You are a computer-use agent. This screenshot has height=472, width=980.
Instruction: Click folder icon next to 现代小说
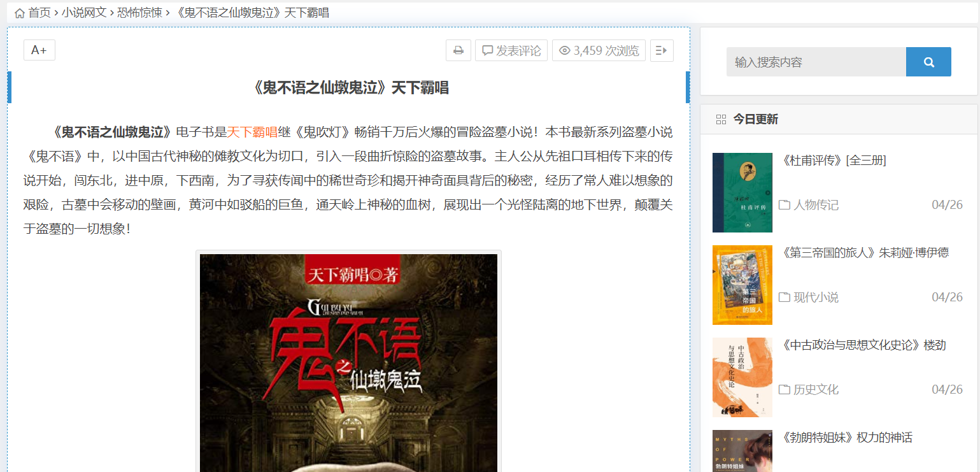[785, 297]
